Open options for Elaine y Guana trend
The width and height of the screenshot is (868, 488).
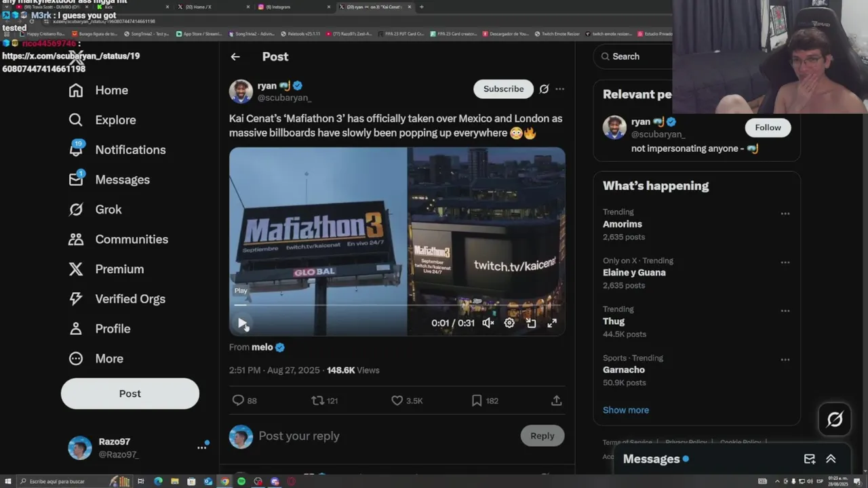point(785,262)
